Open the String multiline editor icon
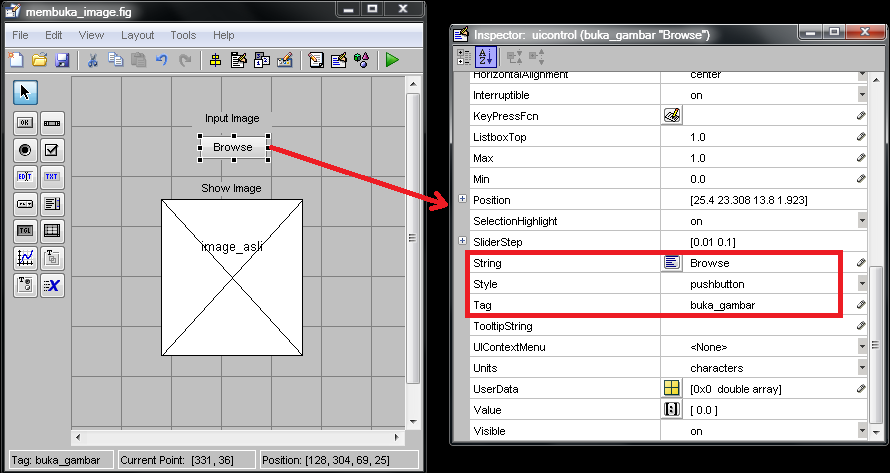Viewport: 890px width, 473px height. pos(672,263)
